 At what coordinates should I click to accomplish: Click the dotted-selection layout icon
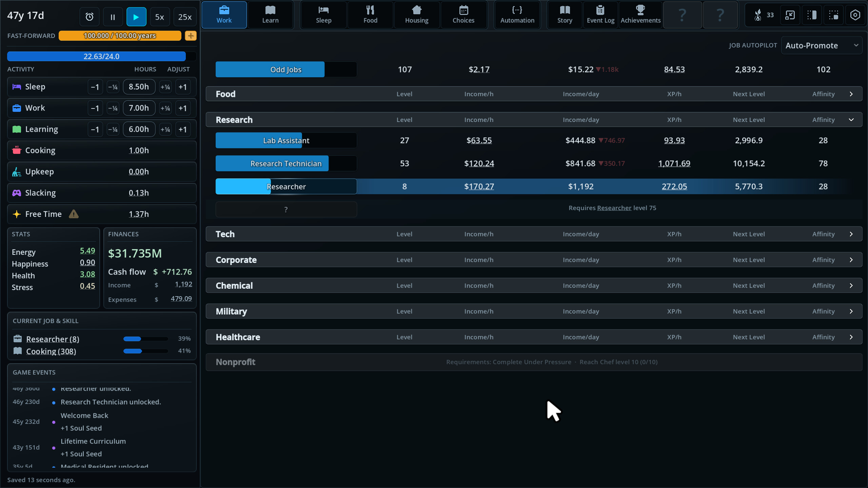coord(833,15)
